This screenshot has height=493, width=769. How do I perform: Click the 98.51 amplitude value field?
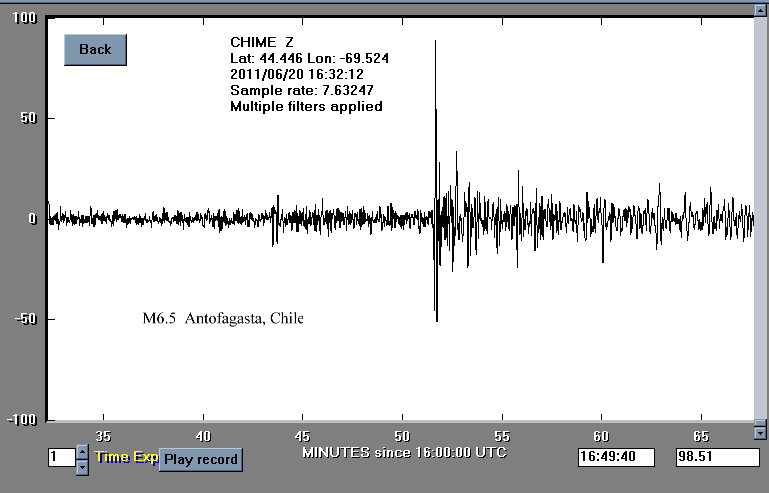(716, 457)
